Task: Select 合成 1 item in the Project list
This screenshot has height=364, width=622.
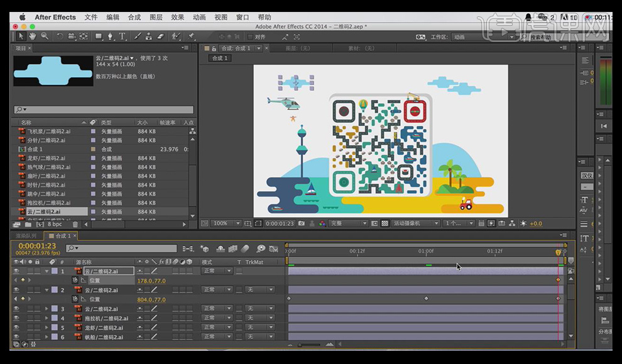Action: [34, 149]
